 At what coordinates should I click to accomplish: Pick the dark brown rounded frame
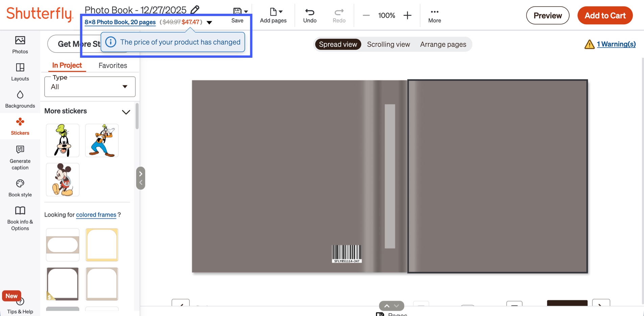tap(63, 284)
